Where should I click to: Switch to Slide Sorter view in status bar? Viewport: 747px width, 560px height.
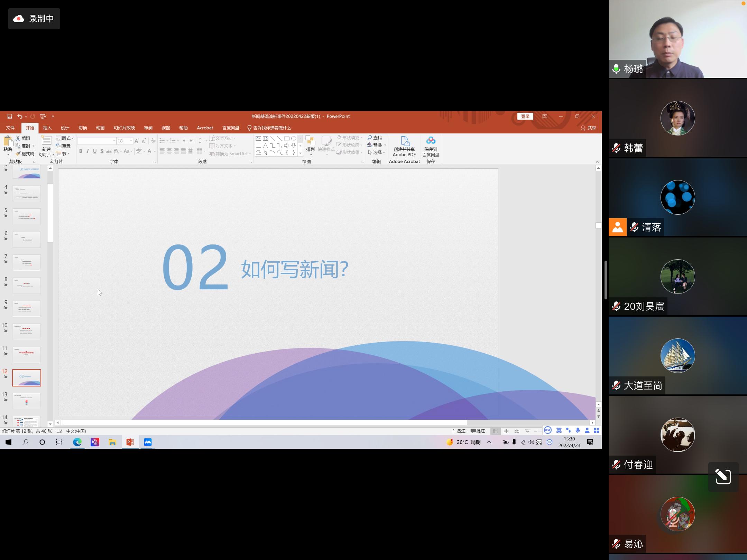point(506,431)
